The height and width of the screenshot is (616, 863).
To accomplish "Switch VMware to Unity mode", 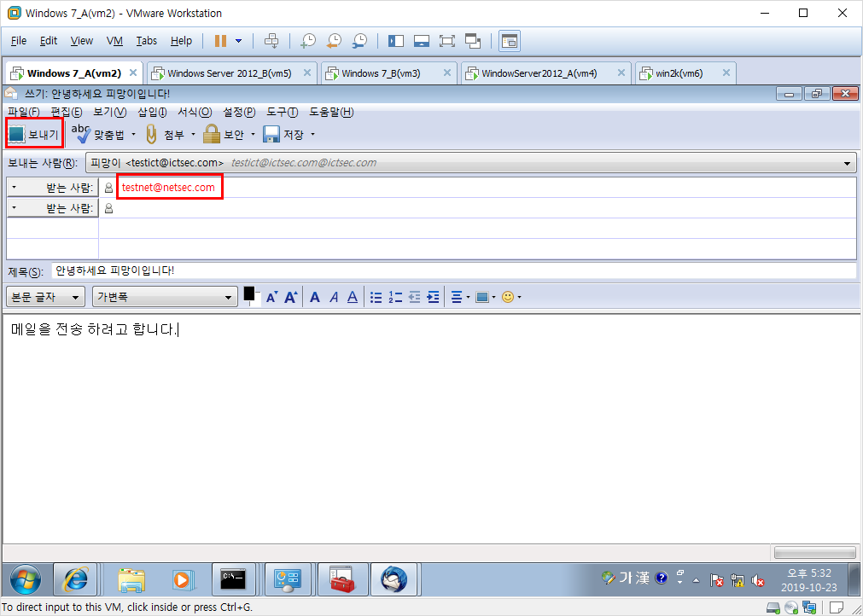I will coord(473,41).
